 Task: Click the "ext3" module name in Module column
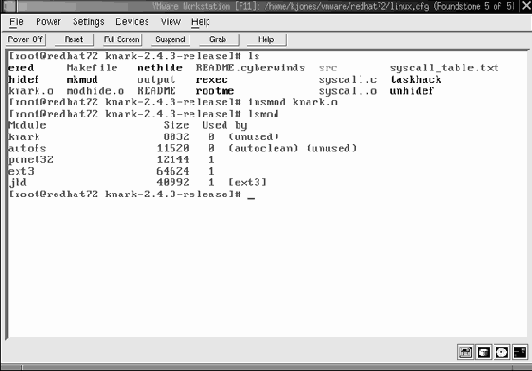(21, 171)
